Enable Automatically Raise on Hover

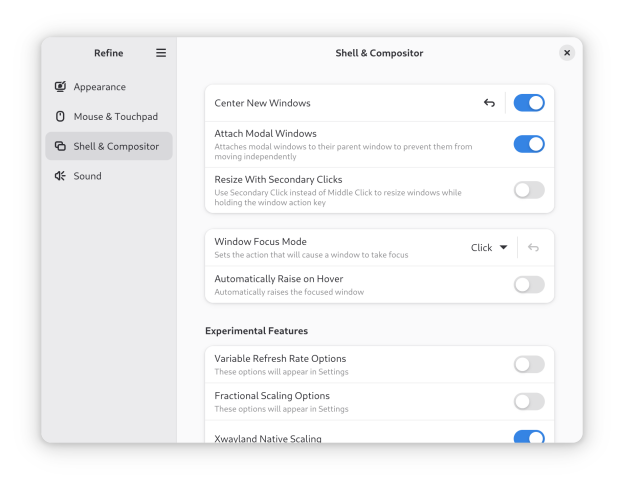[x=529, y=285]
